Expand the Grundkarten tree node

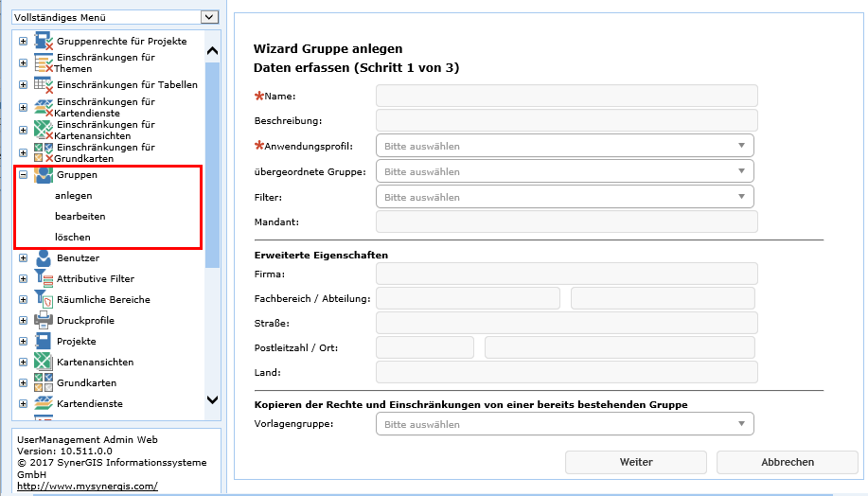tap(24, 383)
